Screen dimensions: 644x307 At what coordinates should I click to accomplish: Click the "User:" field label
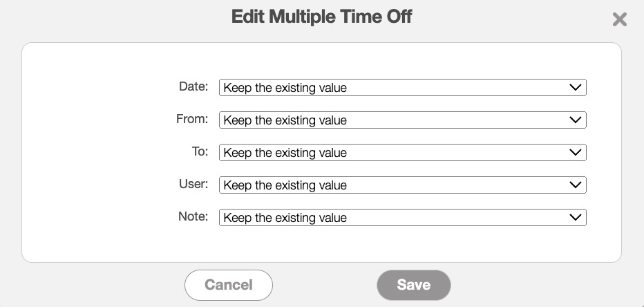[193, 184]
